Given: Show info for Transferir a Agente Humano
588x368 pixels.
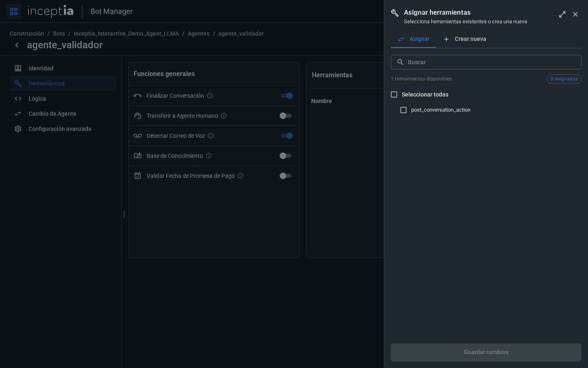Looking at the screenshot, I should pos(224,116).
